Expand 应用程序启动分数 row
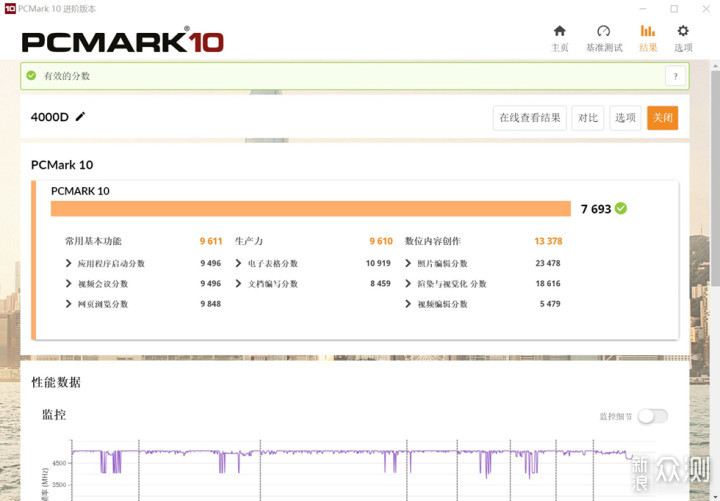Screen dimensions: 720x501 tap(68, 263)
